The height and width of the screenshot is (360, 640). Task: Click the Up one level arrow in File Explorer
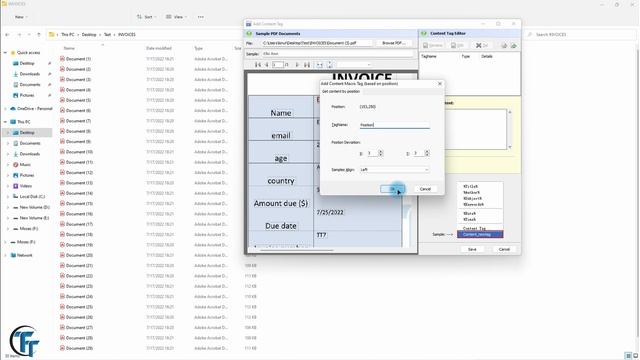pyautogui.click(x=39, y=35)
